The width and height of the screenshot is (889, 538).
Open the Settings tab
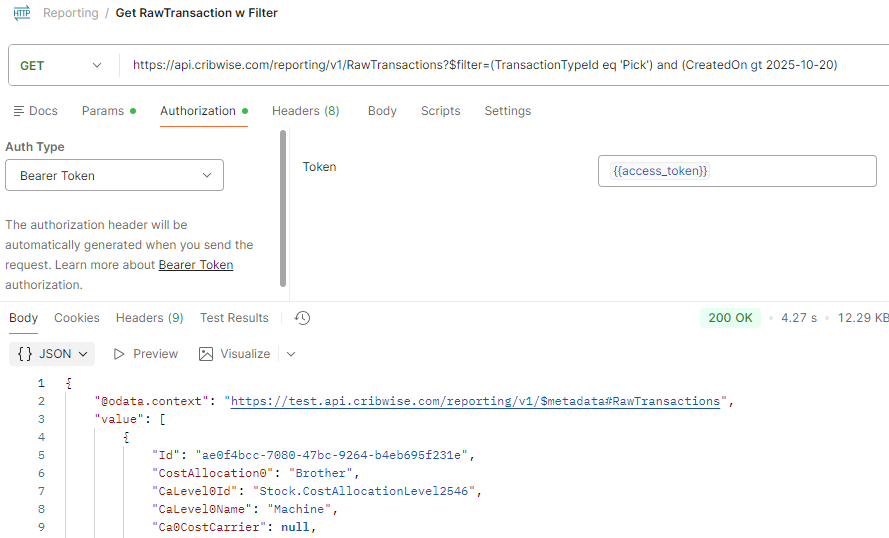[x=507, y=111]
